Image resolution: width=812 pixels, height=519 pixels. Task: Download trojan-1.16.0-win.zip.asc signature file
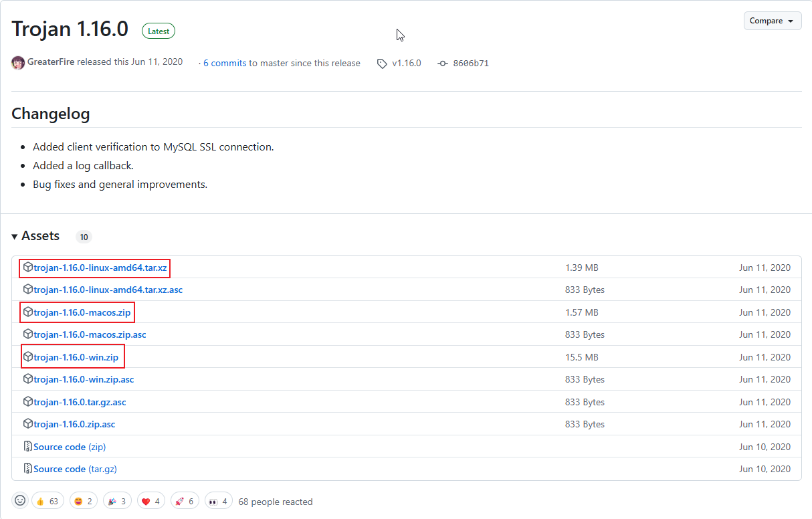click(x=84, y=379)
